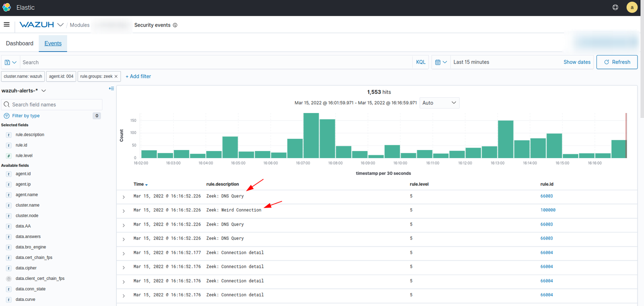Click the Security events info icon
The height and width of the screenshot is (306, 644).
[175, 25]
